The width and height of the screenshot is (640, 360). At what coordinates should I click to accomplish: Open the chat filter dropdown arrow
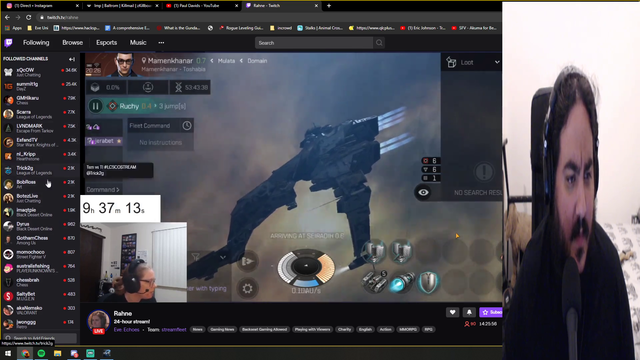coord(223,257)
